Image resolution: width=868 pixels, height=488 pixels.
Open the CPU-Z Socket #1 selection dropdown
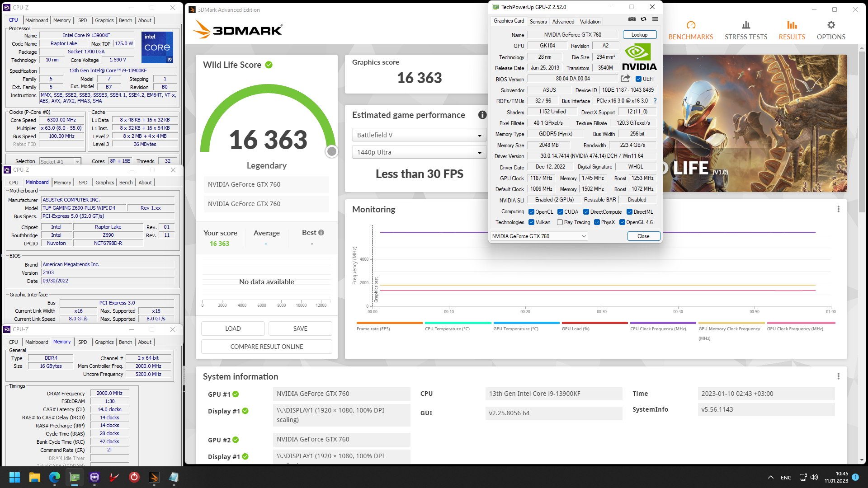point(60,161)
